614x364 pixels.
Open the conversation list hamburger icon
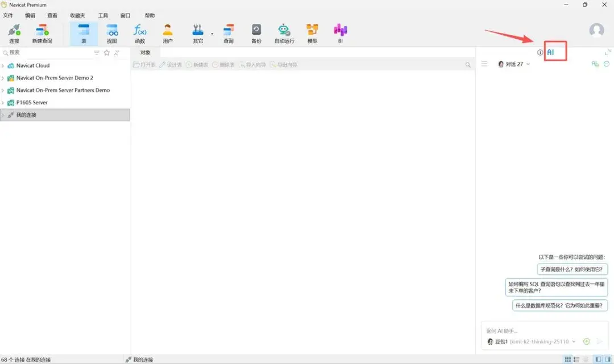pos(484,64)
